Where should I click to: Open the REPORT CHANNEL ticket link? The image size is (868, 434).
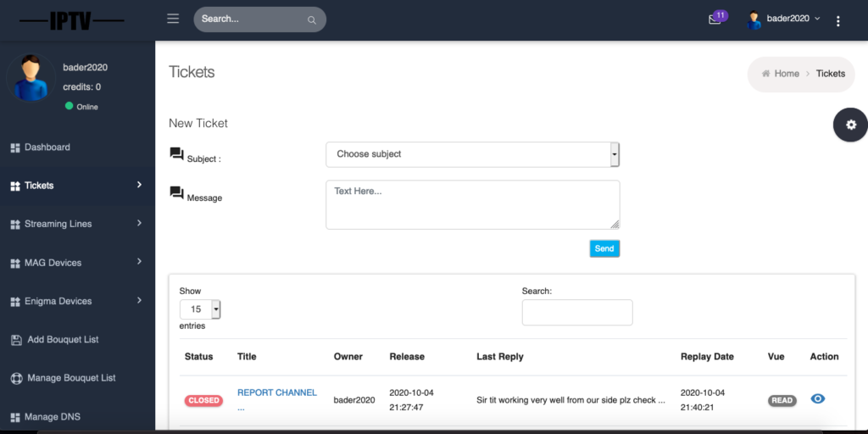click(x=276, y=392)
